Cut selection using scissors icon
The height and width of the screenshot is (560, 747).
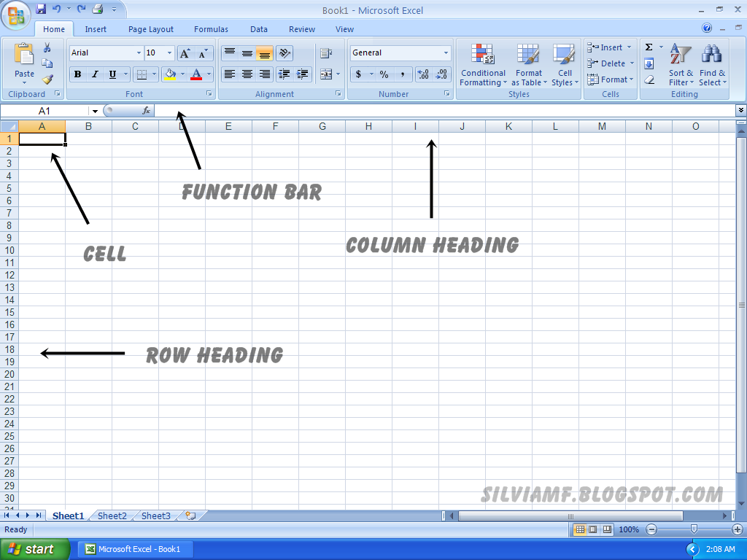[x=47, y=47]
